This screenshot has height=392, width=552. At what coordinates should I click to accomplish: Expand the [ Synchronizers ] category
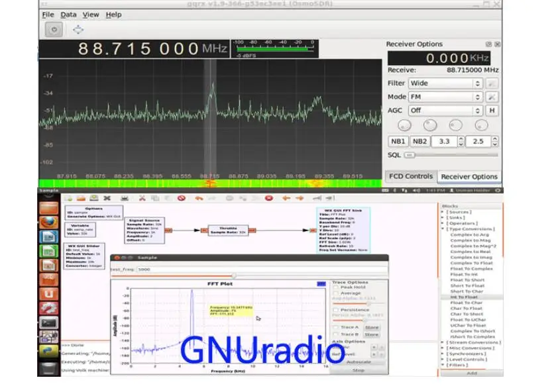443,354
